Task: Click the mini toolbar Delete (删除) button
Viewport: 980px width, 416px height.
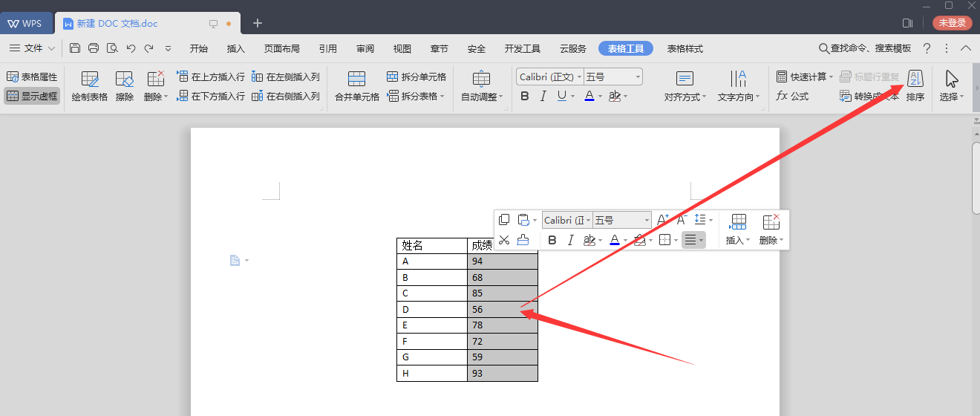Action: click(x=771, y=230)
